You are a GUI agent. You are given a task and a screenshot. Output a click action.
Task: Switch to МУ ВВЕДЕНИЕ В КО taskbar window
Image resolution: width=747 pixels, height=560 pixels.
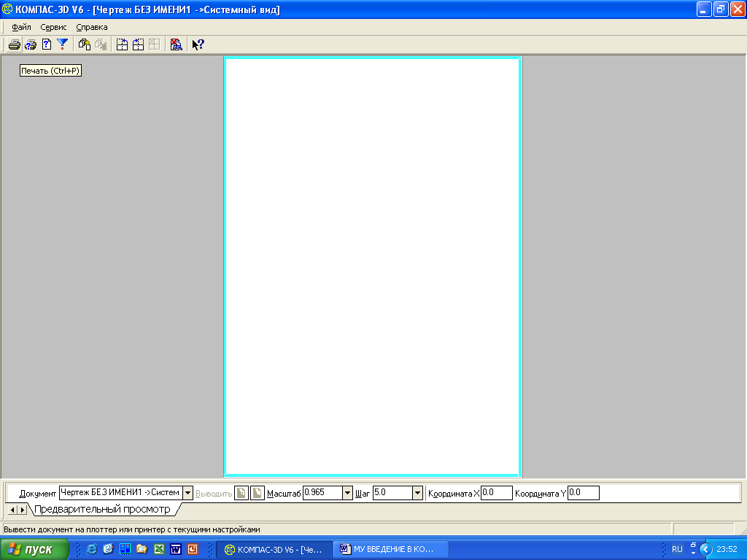point(391,549)
